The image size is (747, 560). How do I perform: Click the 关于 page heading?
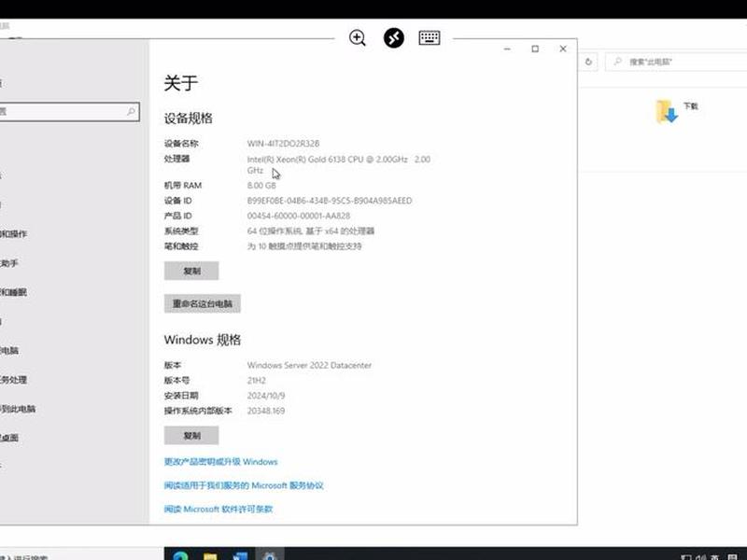click(181, 83)
